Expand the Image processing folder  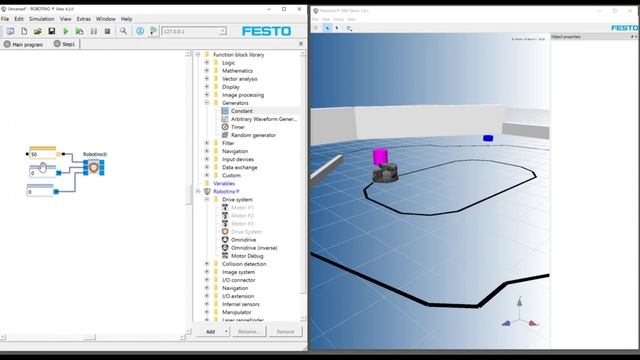coord(207,95)
